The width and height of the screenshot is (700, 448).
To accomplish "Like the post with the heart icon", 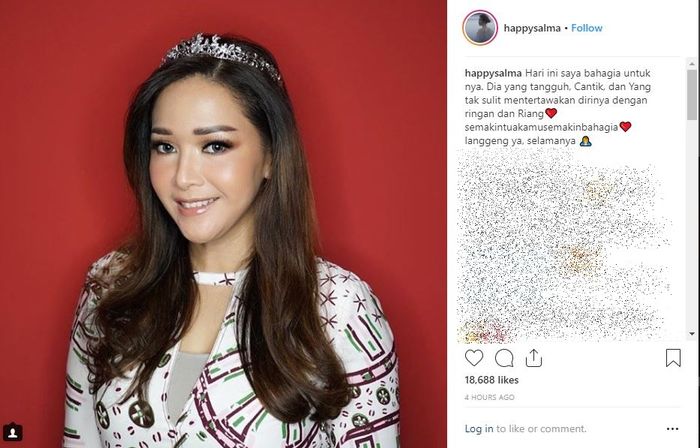I will coord(474,358).
